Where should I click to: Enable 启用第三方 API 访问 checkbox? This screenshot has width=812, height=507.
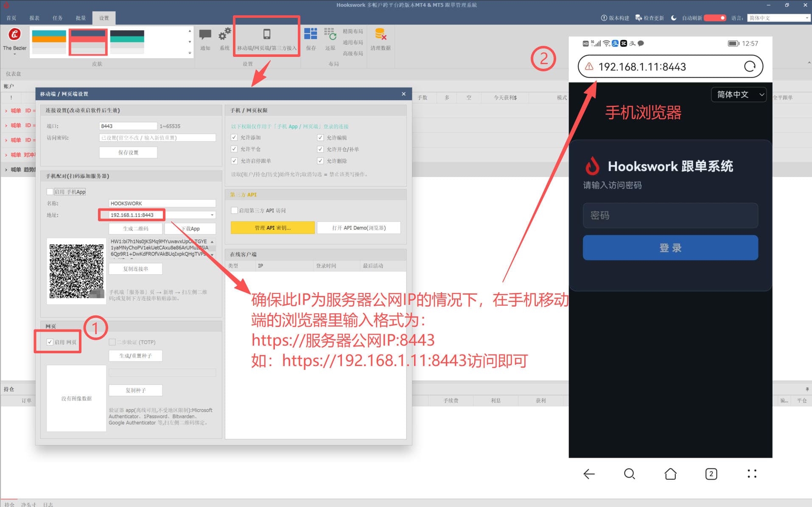point(234,211)
